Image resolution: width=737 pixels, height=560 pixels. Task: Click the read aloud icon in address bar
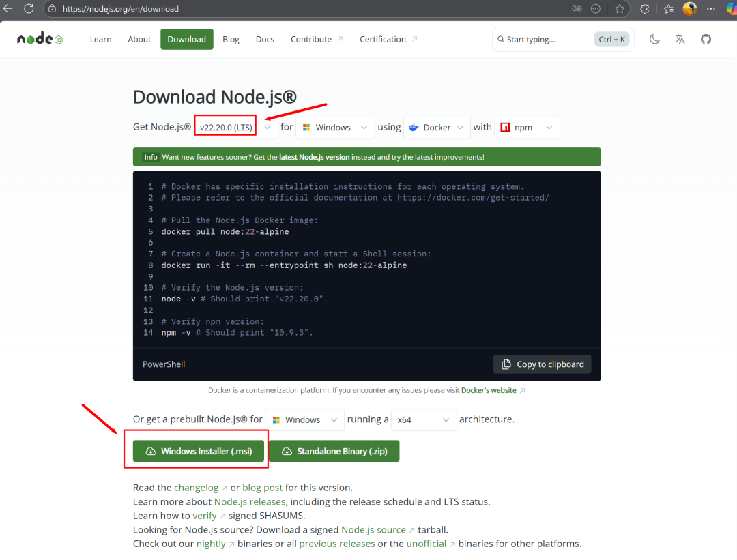coord(577,8)
